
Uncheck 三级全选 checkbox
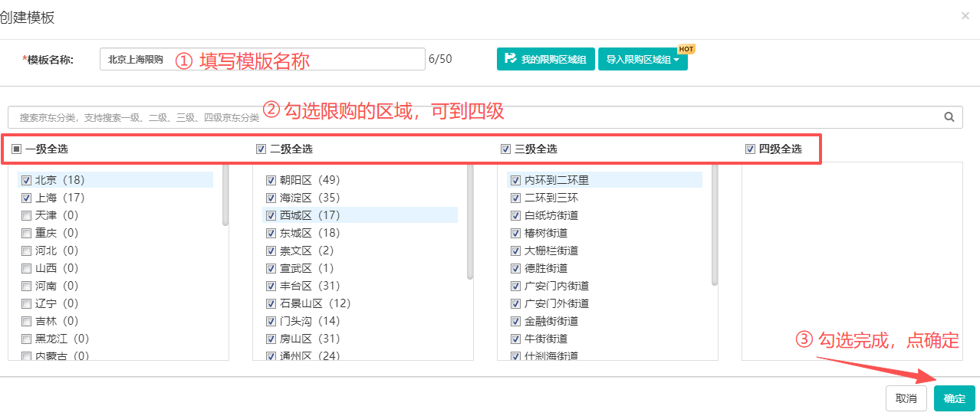505,149
